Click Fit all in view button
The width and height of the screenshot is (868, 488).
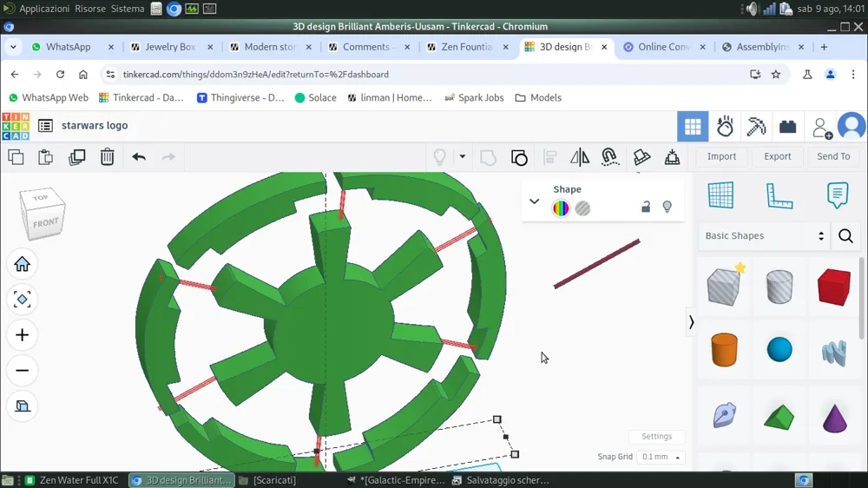(x=23, y=300)
